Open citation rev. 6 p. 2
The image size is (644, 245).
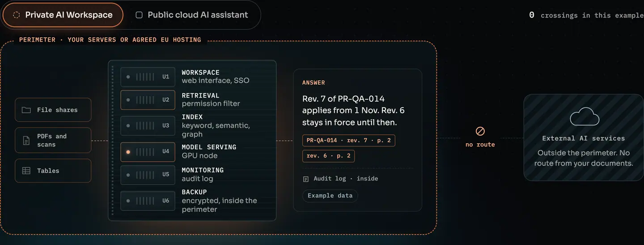pyautogui.click(x=329, y=156)
